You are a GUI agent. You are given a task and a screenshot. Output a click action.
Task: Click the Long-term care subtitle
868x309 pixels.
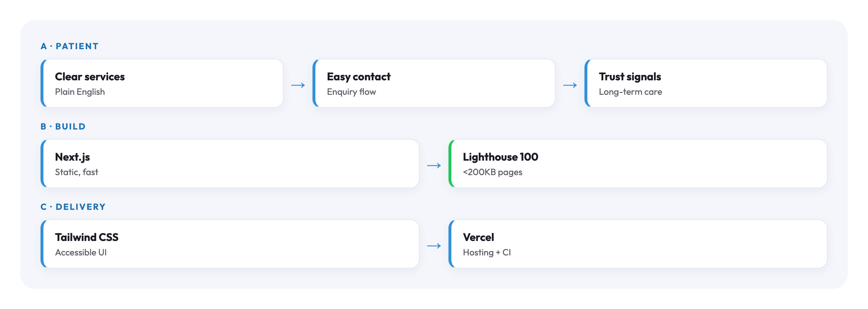pos(630,92)
